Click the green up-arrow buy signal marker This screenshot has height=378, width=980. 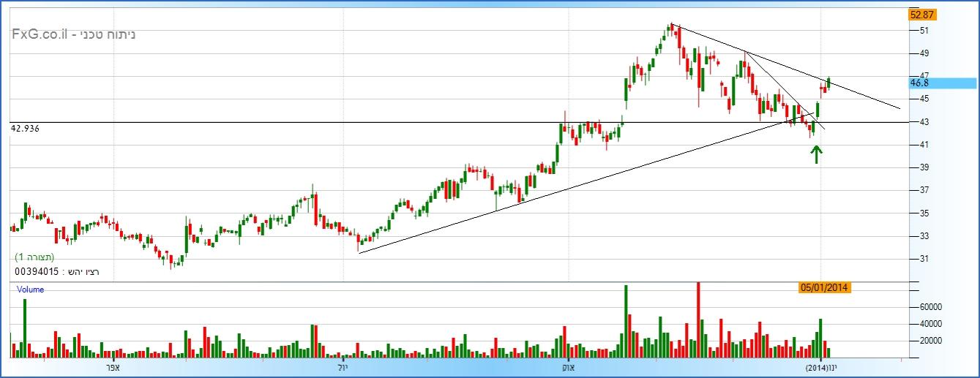[816, 154]
